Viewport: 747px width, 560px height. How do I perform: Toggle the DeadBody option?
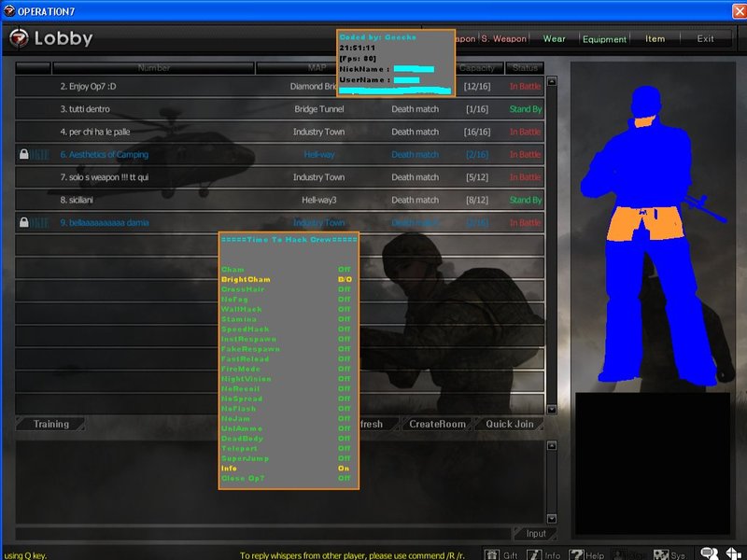click(x=287, y=439)
